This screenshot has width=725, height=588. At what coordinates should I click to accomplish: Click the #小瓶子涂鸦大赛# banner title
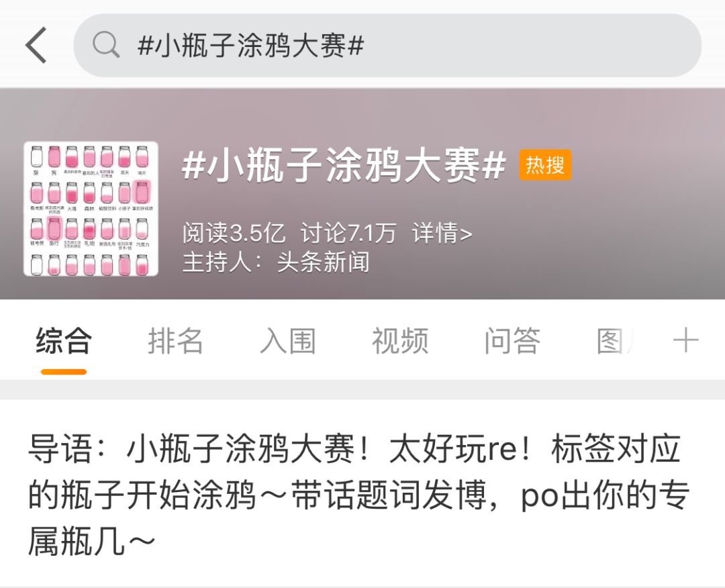(x=344, y=165)
